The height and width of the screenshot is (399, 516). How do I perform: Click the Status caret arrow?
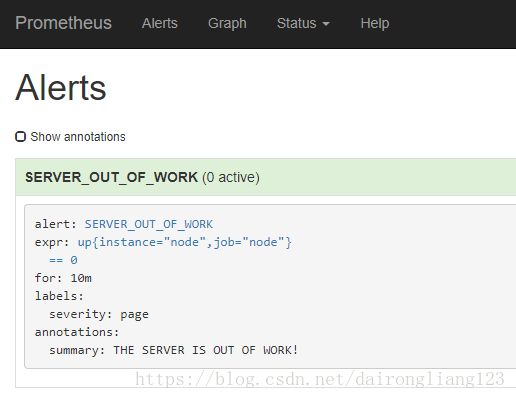326,24
